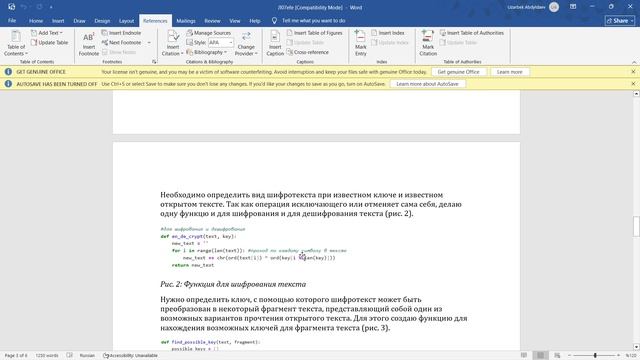This screenshot has height=360, width=640.
Task: Expand the Next Footnote dropdown arrow
Action: pyautogui.click(x=149, y=42)
